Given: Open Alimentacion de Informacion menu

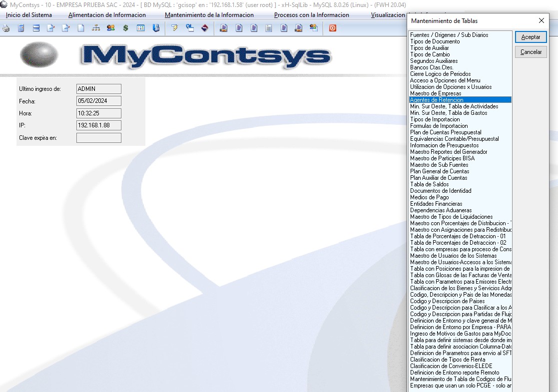Looking at the screenshot, I should [x=107, y=15].
